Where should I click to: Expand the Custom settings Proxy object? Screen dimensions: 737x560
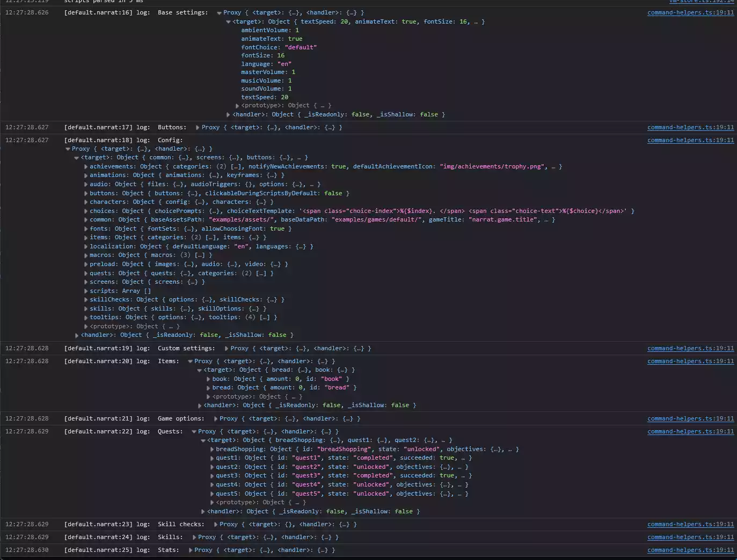coord(226,348)
